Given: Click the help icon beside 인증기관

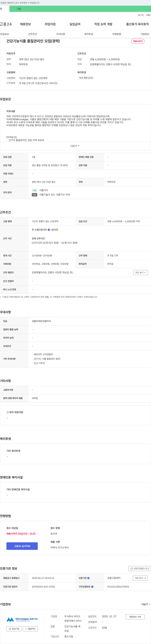Looking at the screenshot, I should coord(88,578).
